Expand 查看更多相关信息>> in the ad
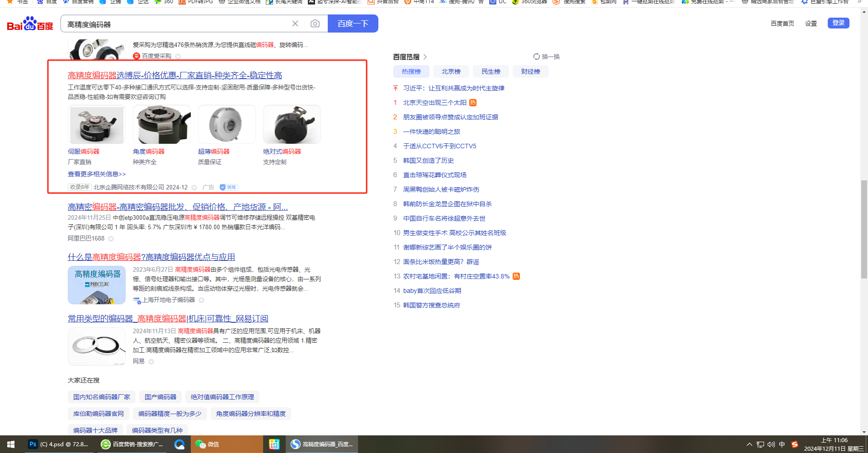Viewport: 868px width, 453px height. point(97,174)
